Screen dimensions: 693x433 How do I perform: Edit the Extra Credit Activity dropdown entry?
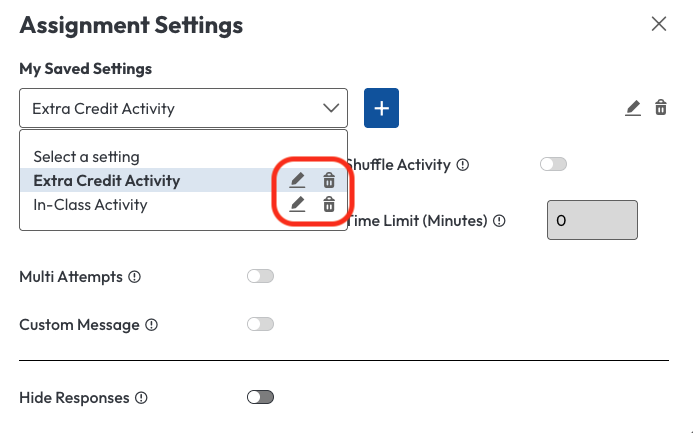click(x=297, y=181)
